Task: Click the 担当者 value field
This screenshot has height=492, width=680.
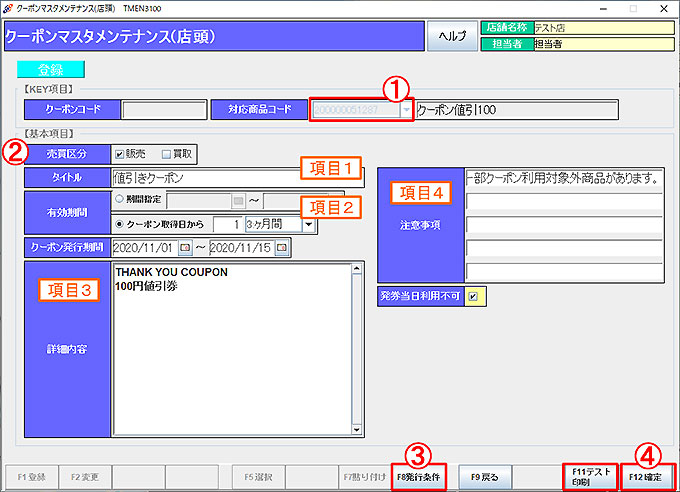Action: [604, 44]
